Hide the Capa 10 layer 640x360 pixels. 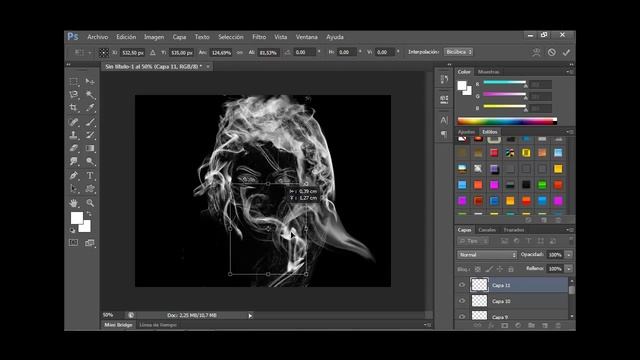[462, 301]
